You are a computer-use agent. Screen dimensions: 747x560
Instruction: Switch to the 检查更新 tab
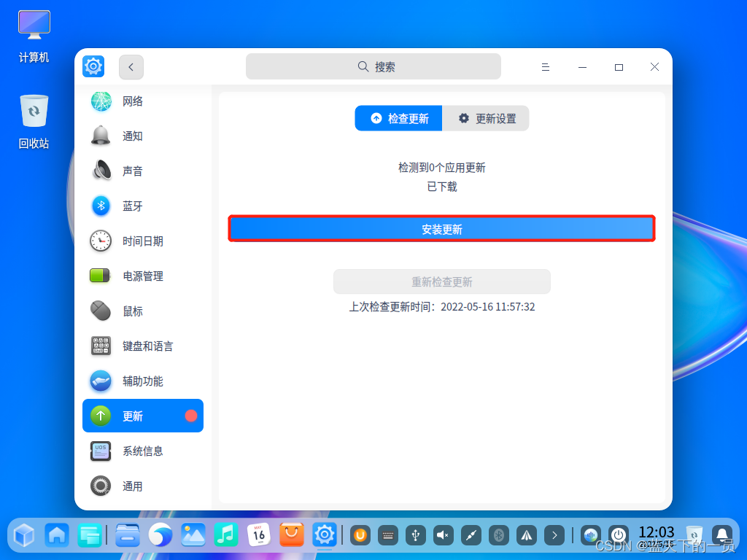398,118
